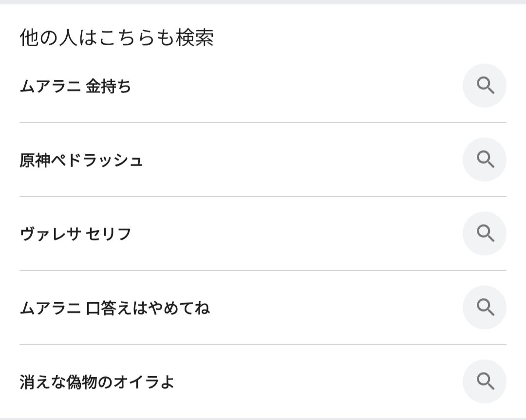
Task: Click empty area in the 原神ペドラッシュ row
Action: (x=292, y=161)
